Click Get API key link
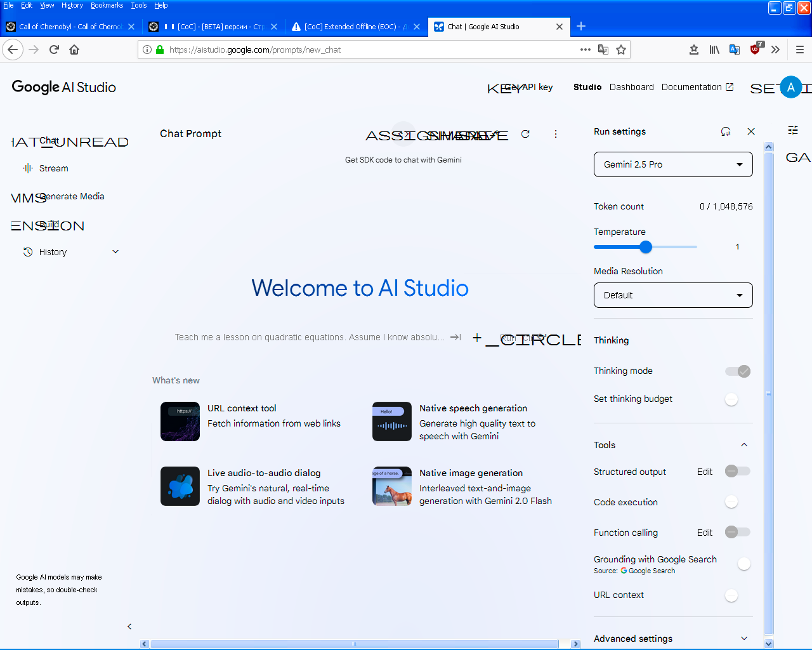The width and height of the screenshot is (812, 650). pyautogui.click(x=528, y=87)
